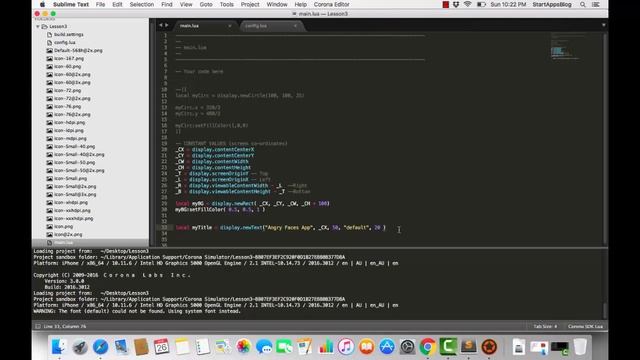
Task: Open Finder from the Dock
Action: [x=59, y=347]
